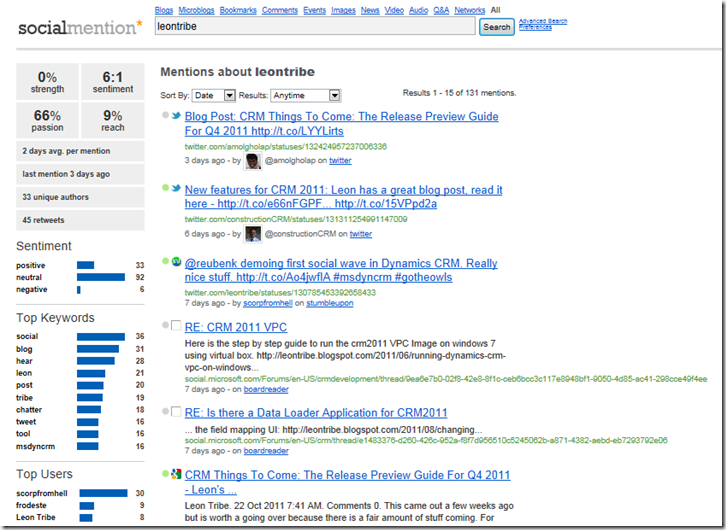The image size is (726, 530).
Task: Click green sentiment dot next to New features result
Action: (165, 188)
